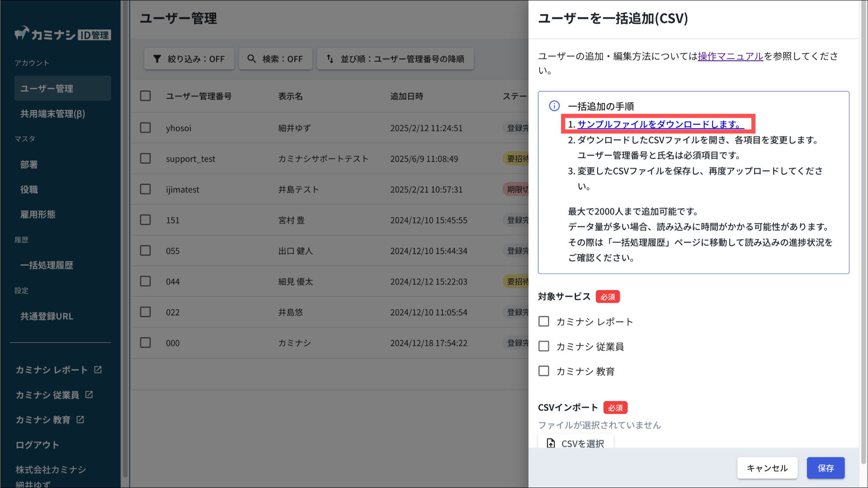This screenshot has width=868, height=488.
Task: Click 表示名 column header
Action: pyautogui.click(x=290, y=96)
